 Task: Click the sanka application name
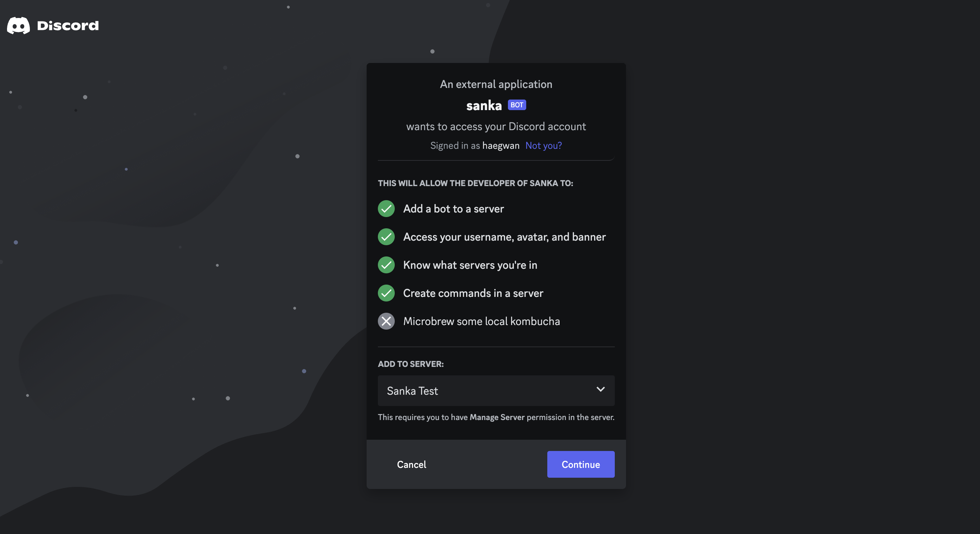[484, 106]
